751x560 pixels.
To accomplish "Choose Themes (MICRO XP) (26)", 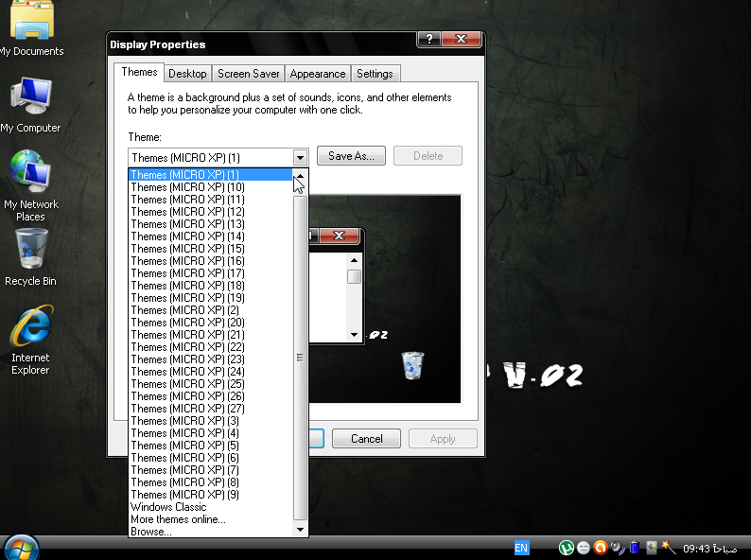I will pyautogui.click(x=211, y=395).
